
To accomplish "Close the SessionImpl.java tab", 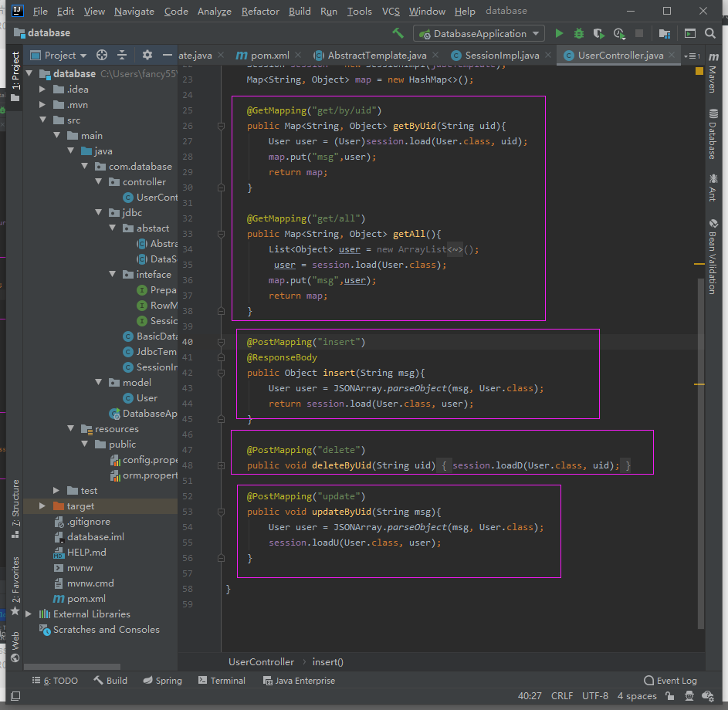I will coord(548,56).
